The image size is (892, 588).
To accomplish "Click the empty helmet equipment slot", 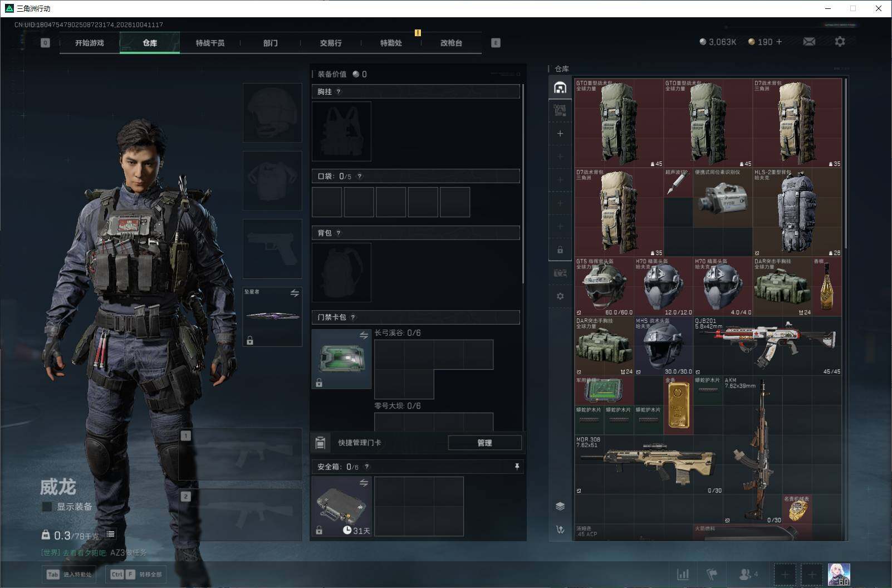I will point(272,112).
